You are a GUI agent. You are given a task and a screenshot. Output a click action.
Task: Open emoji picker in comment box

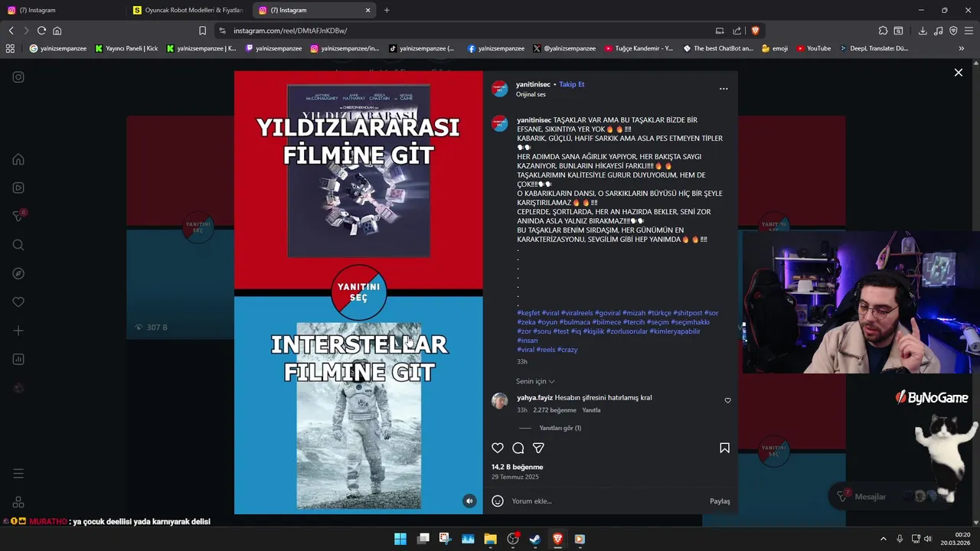click(498, 501)
